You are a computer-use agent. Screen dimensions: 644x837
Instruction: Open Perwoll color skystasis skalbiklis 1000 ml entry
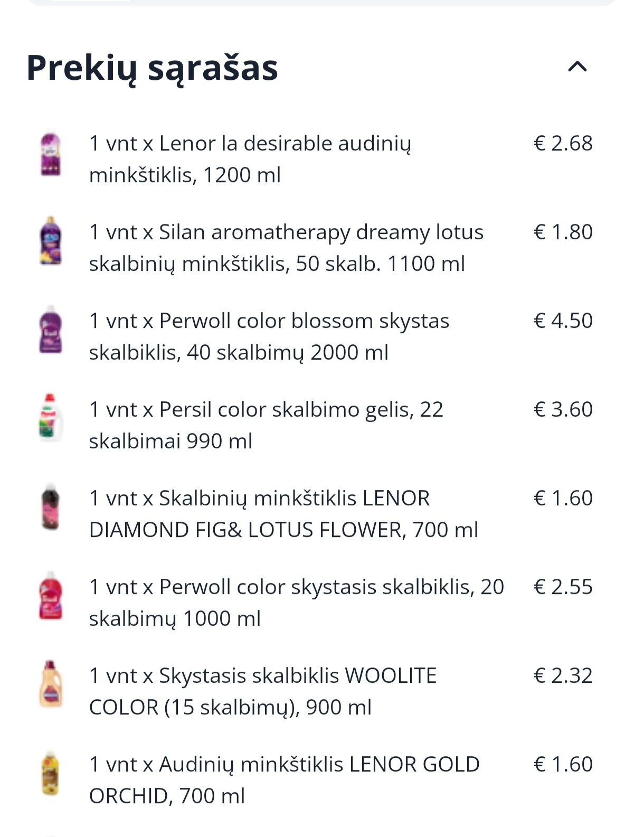297,603
